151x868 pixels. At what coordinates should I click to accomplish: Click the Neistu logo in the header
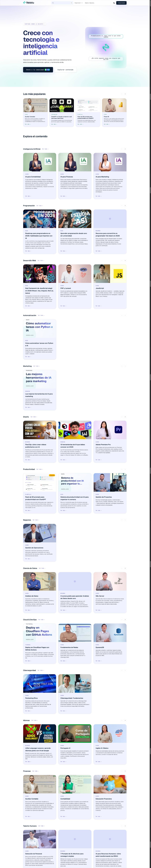(x=29, y=3)
